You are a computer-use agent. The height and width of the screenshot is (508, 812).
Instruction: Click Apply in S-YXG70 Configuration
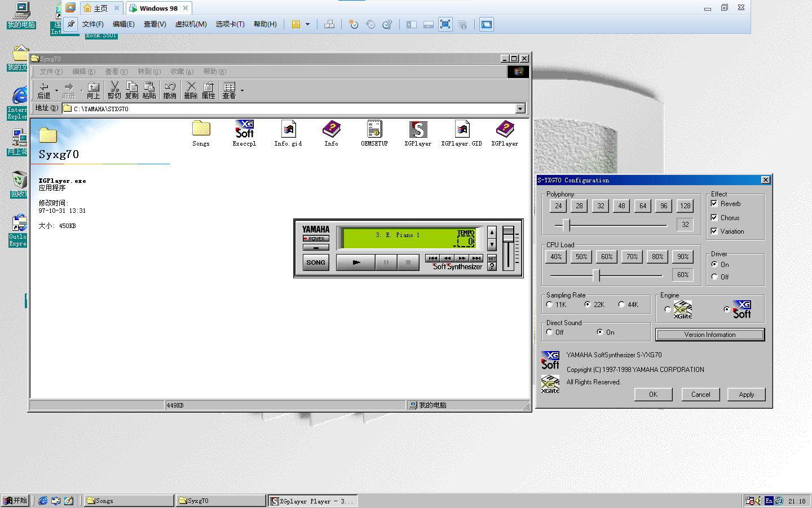coord(747,395)
